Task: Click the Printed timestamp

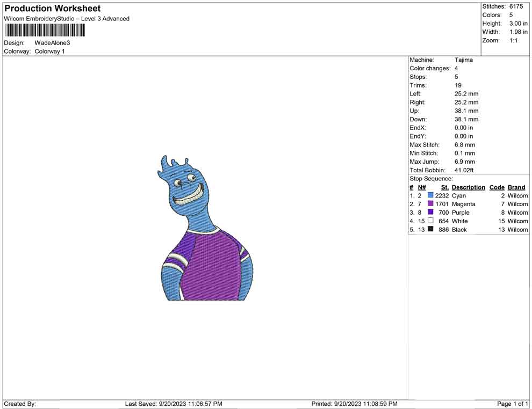Action: 354,404
